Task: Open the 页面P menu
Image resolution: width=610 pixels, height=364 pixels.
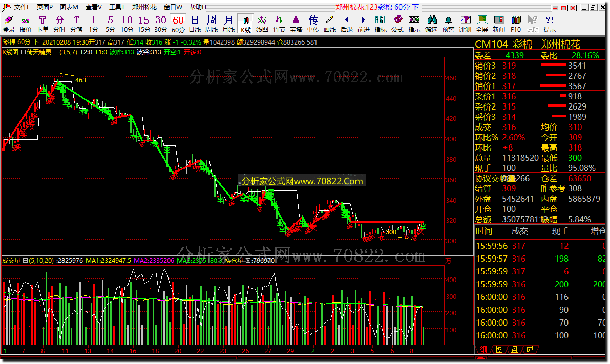Action: pyautogui.click(x=45, y=7)
